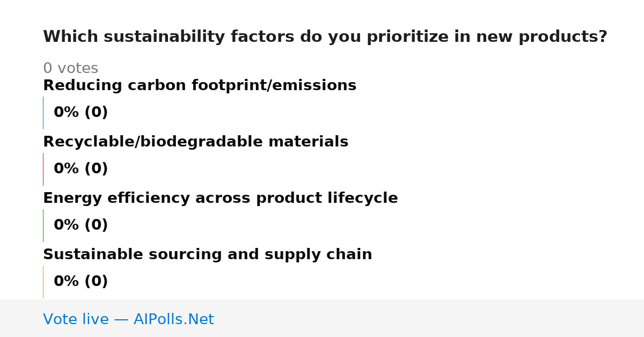This screenshot has height=337, width=644.
Task: Click the red bar under recyclable materials
Action: (43, 169)
